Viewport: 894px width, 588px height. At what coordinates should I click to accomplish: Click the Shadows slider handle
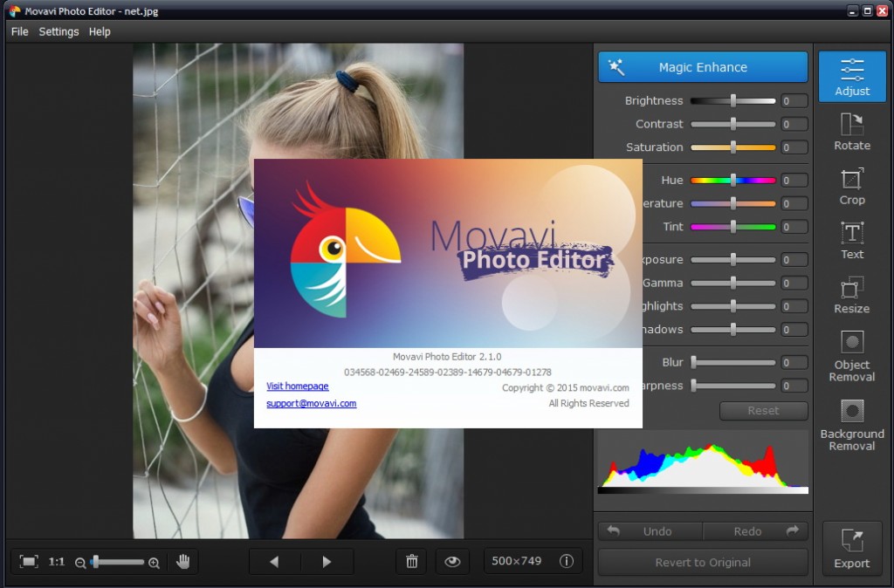[x=733, y=329]
